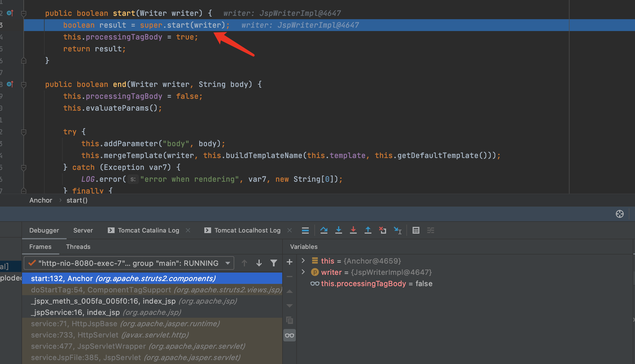
Task: Move watch down triangle icon
Action: tap(290, 306)
